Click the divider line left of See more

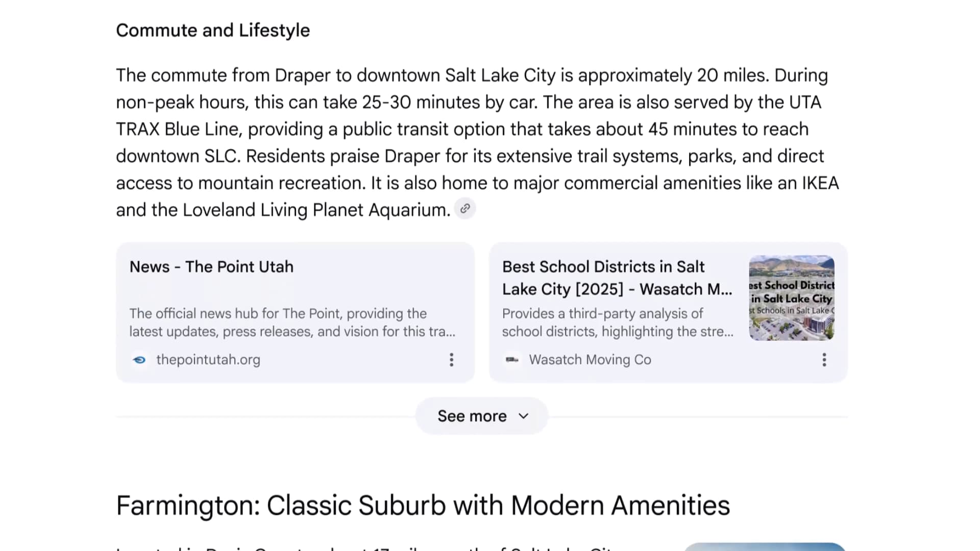click(265, 417)
